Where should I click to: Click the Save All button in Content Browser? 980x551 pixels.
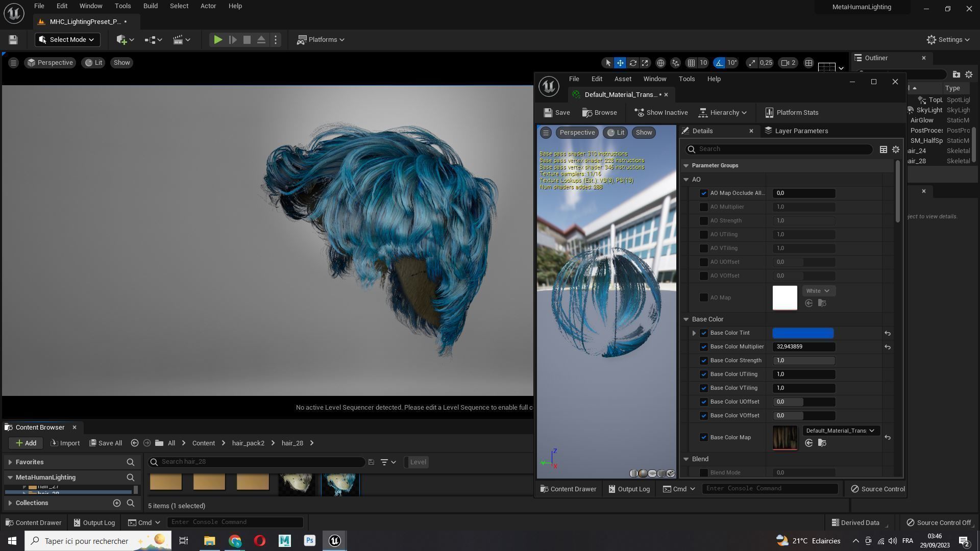click(x=106, y=443)
